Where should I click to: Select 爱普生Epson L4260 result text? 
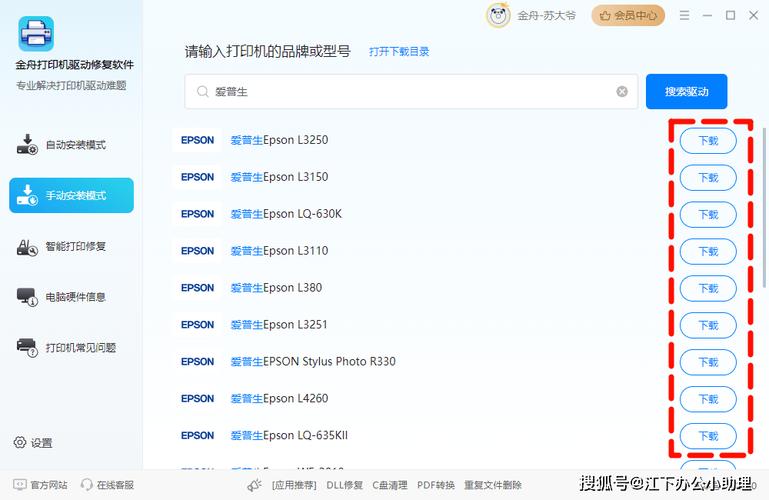tap(279, 399)
